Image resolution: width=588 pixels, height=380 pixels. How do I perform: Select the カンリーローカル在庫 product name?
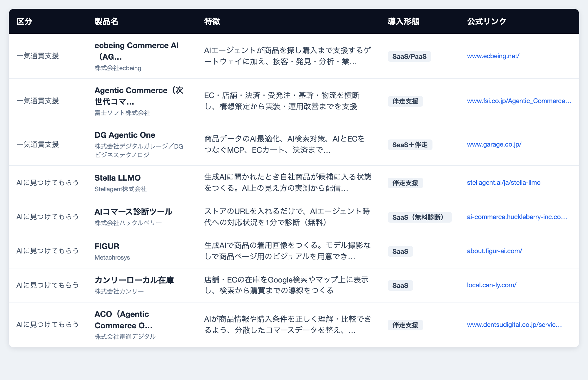[x=134, y=280]
